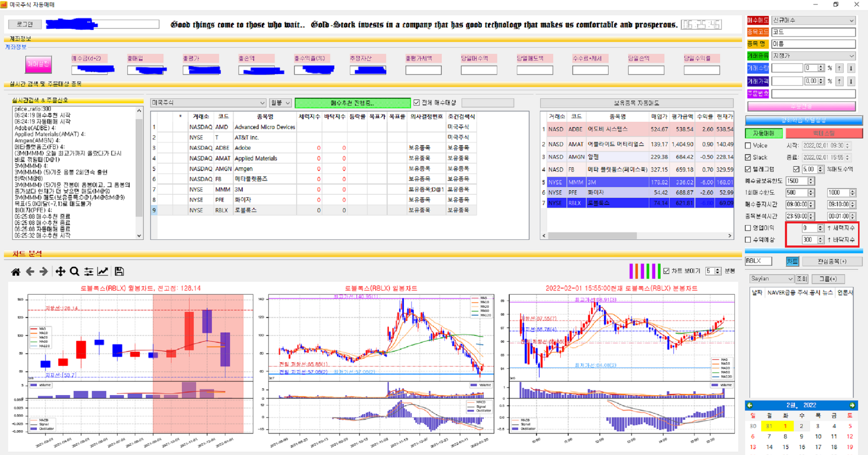Click the chart forward arrow icon
868x455 pixels.
coord(44,271)
